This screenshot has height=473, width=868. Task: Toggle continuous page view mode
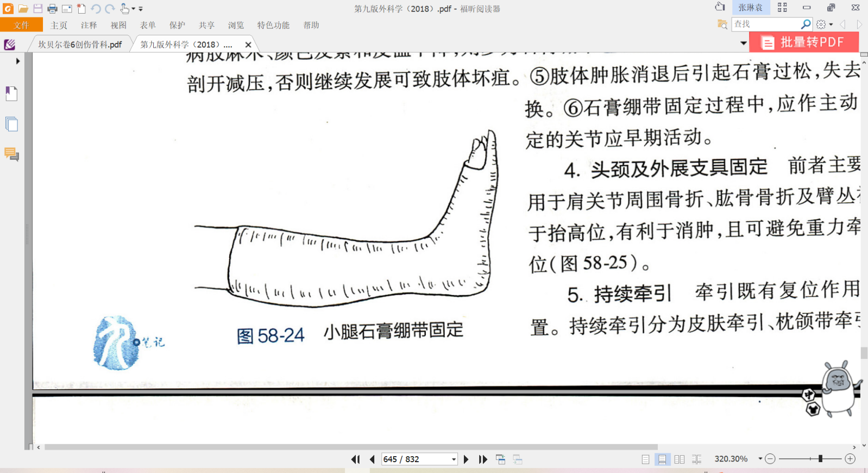tap(662, 459)
